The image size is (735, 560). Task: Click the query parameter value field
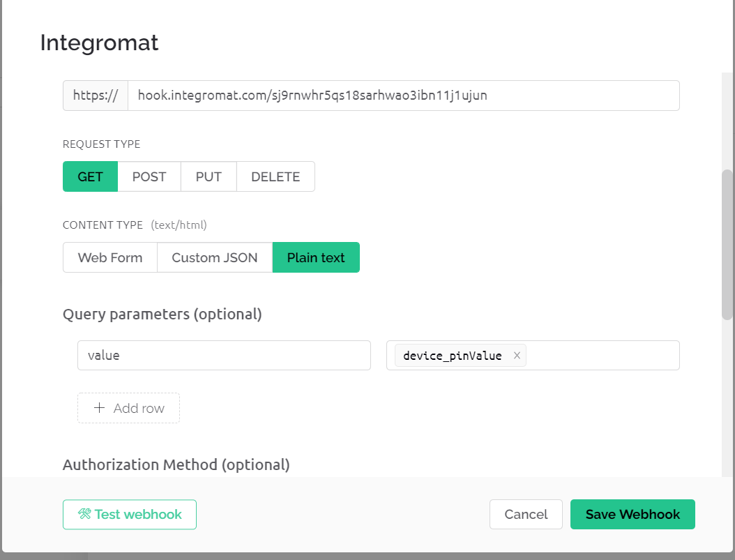click(533, 355)
